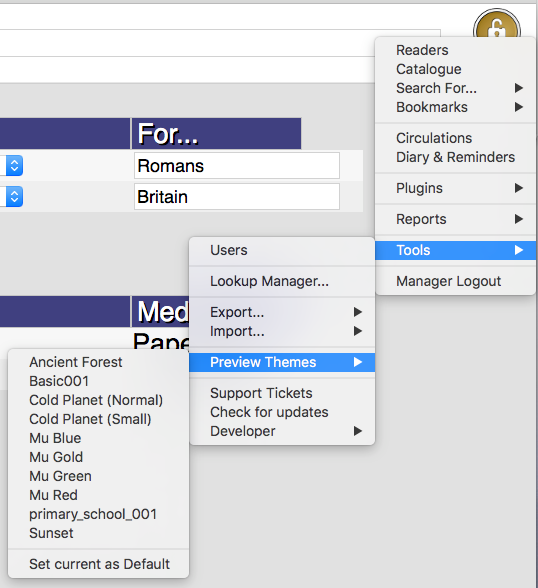The height and width of the screenshot is (588, 538).
Task: Click Set current as Default
Action: tap(99, 564)
